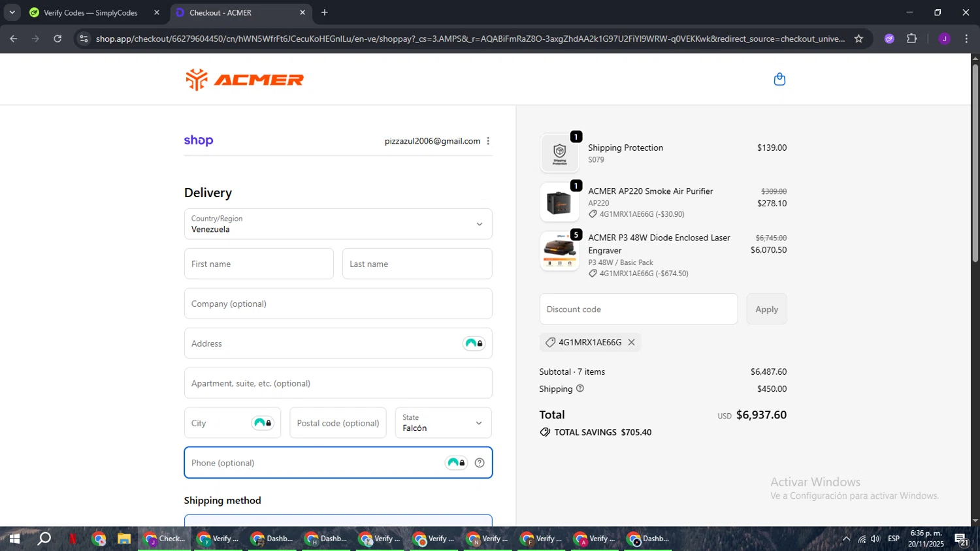Switch to Check... Chrome window in taskbar
Image resolution: width=980 pixels, height=551 pixels.
(x=165, y=539)
